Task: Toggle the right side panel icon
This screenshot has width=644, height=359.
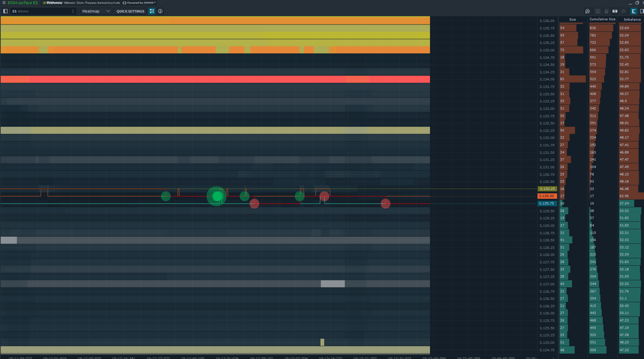Action: click(641, 11)
